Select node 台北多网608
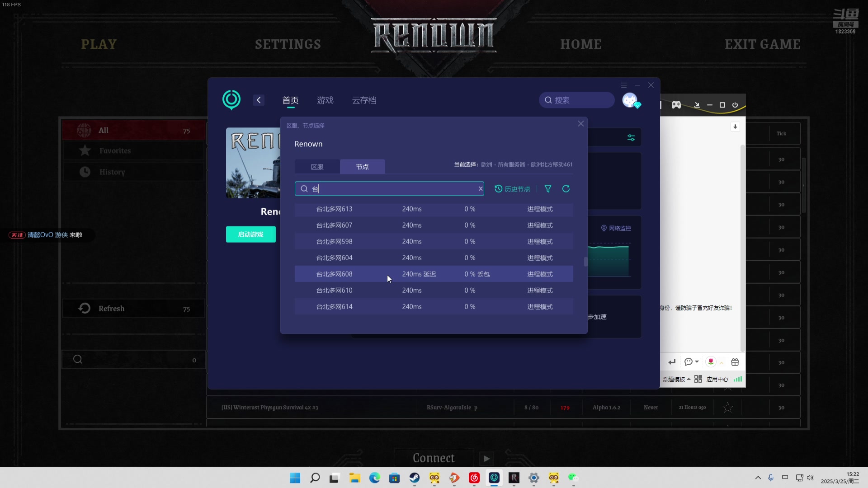This screenshot has height=488, width=868. click(x=434, y=274)
